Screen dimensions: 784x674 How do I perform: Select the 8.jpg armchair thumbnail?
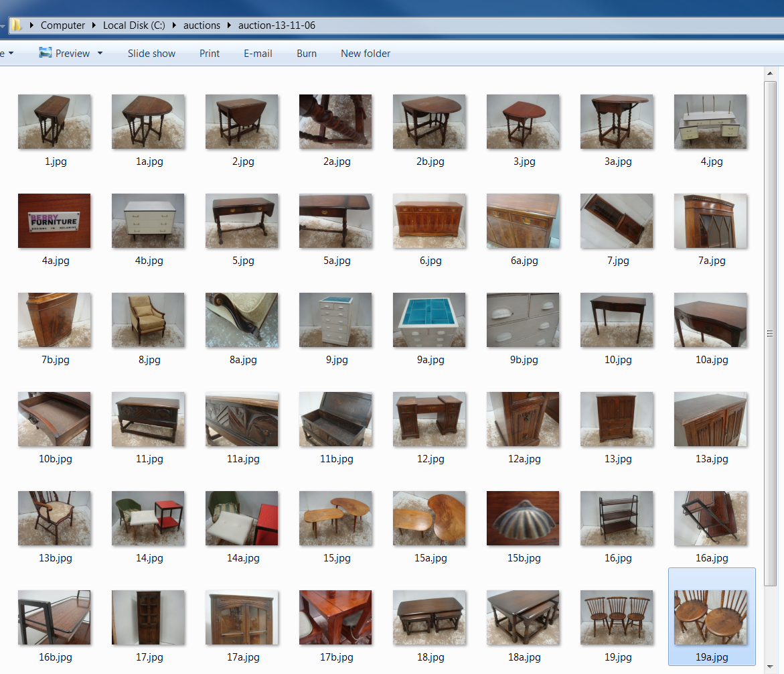(x=148, y=320)
